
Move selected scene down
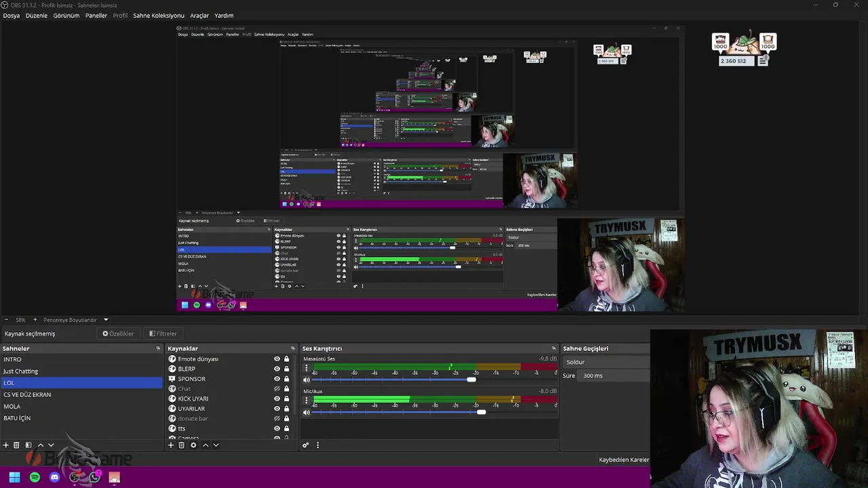(x=51, y=445)
